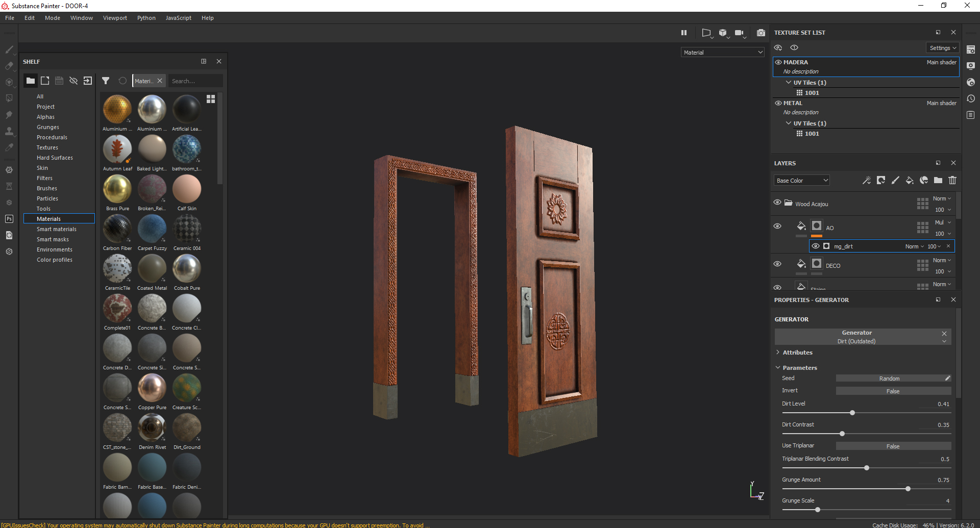Toggle visibility of mg_dirt generator
This screenshot has width=980, height=528.
816,246
